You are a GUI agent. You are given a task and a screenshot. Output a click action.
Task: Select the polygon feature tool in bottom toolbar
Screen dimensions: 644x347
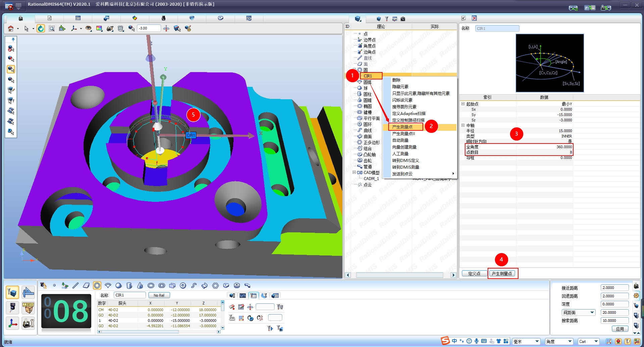click(x=215, y=285)
